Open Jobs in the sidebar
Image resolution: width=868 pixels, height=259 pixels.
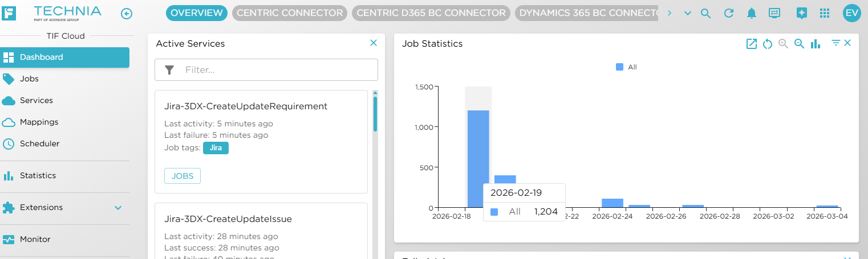pyautogui.click(x=29, y=79)
